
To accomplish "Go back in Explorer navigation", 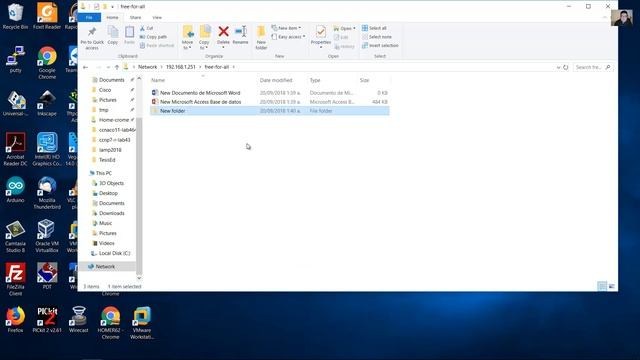I will (85, 67).
